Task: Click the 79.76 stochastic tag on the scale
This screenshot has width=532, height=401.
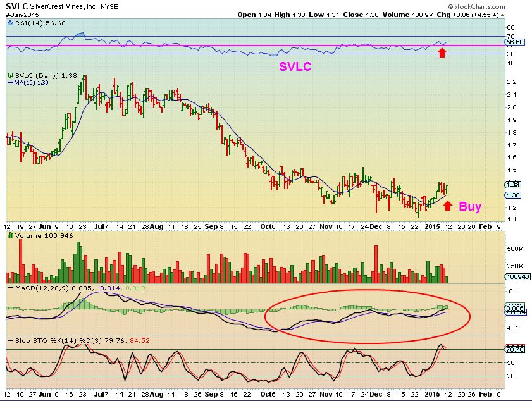Action: 515,349
